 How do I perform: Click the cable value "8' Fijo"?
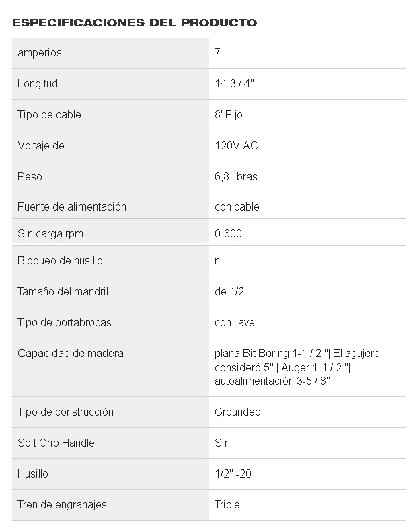click(229, 115)
